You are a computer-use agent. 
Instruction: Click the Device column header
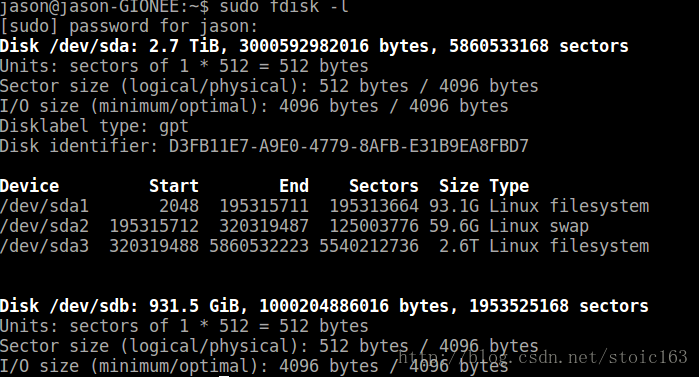pos(29,186)
